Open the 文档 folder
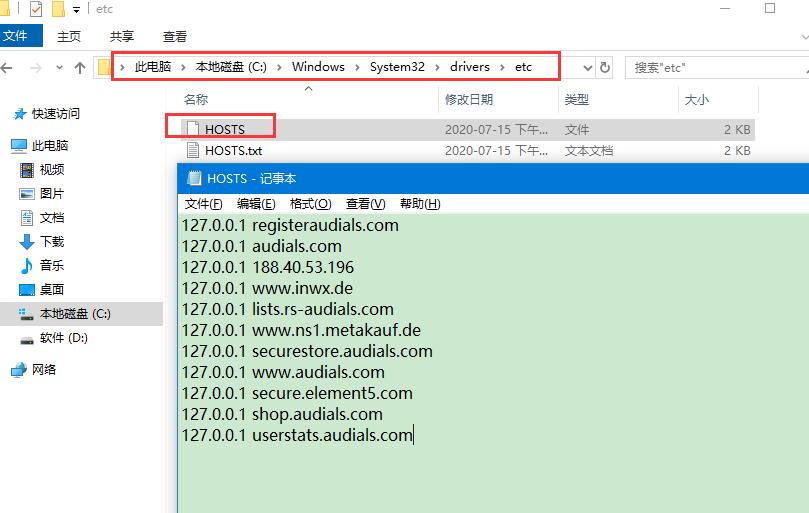Viewport: 809px width, 513px height. tap(52, 217)
